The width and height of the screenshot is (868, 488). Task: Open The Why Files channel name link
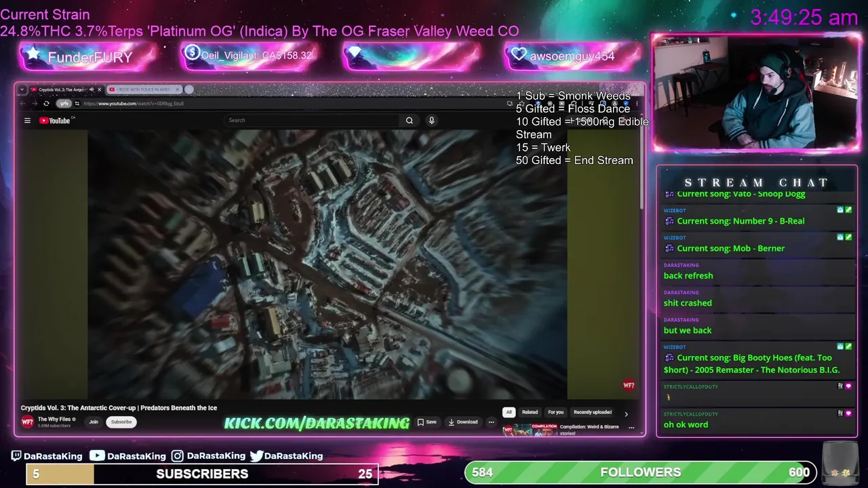pos(54,419)
